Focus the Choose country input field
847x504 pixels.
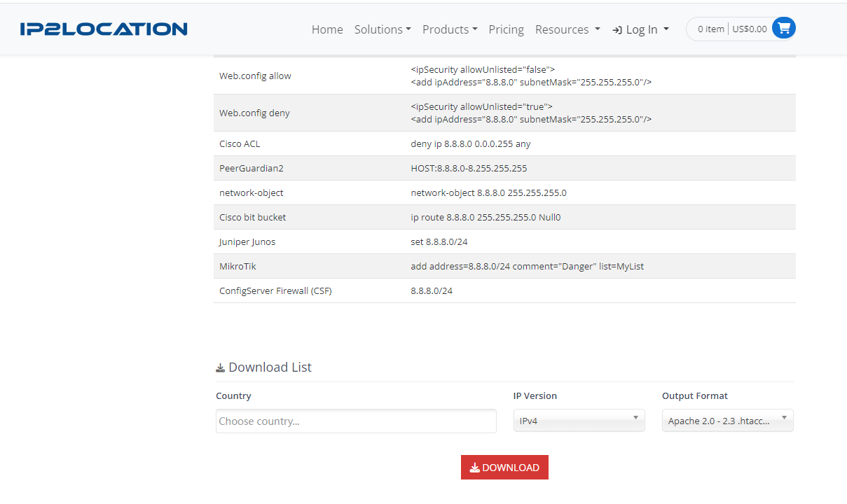[x=356, y=421]
